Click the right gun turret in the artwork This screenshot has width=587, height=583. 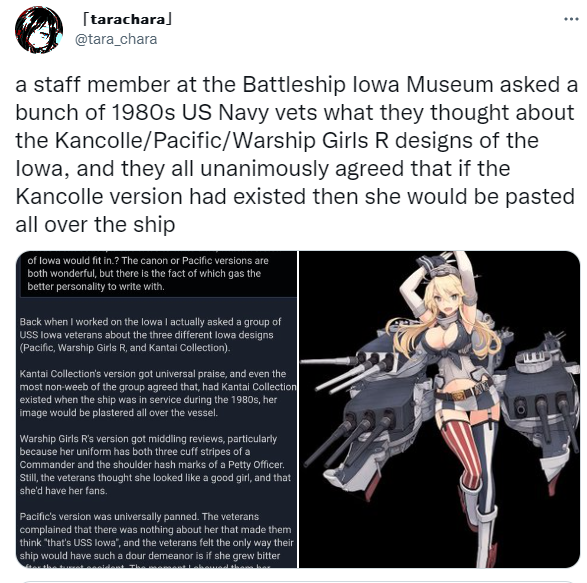coord(539,404)
